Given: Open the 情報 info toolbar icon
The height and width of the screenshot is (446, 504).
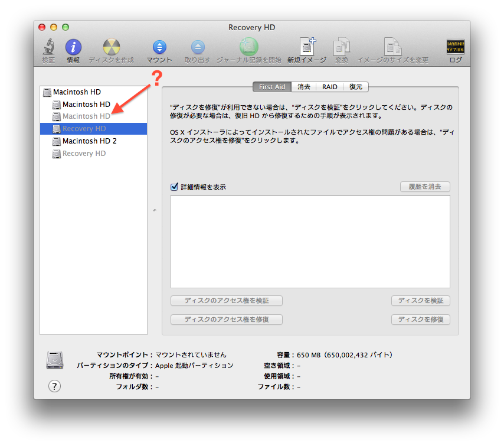Looking at the screenshot, I should pyautogui.click(x=73, y=47).
